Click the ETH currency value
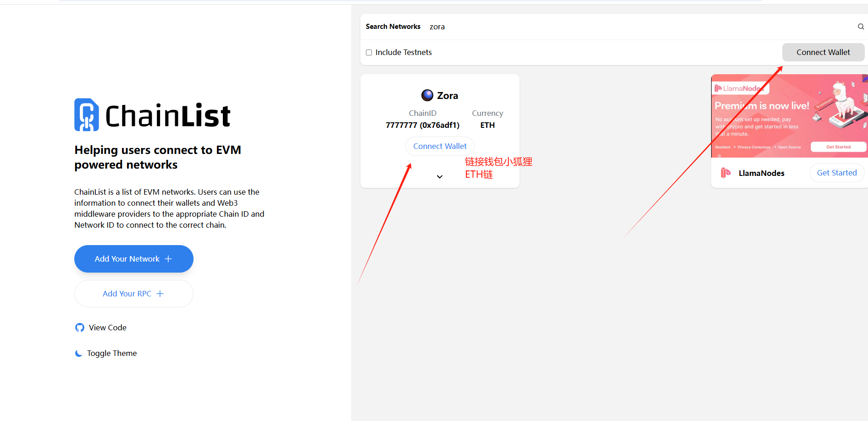The image size is (868, 421). pyautogui.click(x=487, y=125)
